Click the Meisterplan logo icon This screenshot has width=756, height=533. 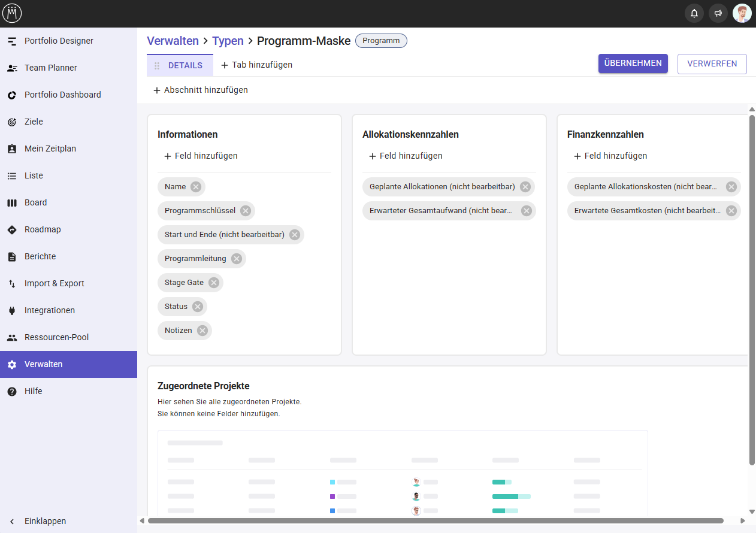[12, 13]
